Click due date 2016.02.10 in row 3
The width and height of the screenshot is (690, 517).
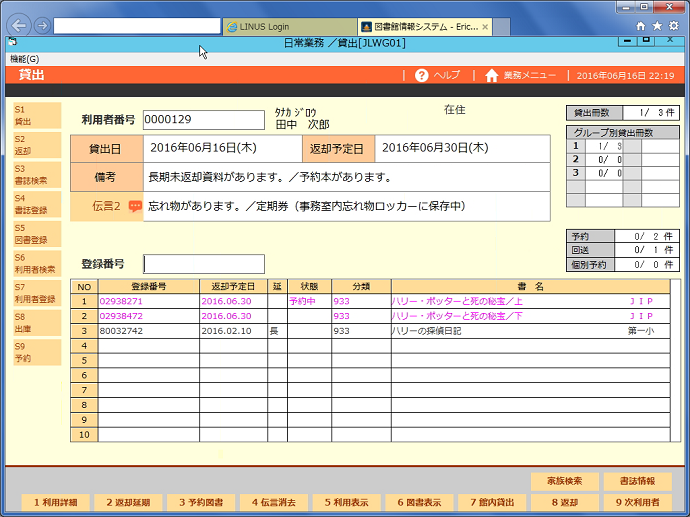tap(226, 331)
